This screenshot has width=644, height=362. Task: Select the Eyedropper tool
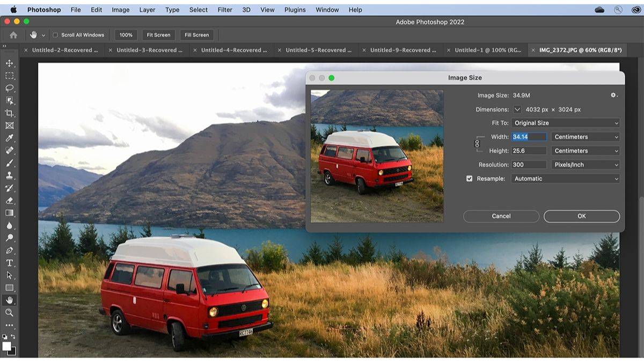click(10, 138)
